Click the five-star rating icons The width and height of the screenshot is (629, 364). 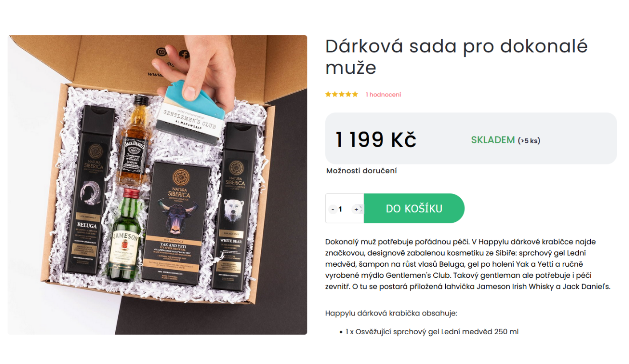click(342, 94)
